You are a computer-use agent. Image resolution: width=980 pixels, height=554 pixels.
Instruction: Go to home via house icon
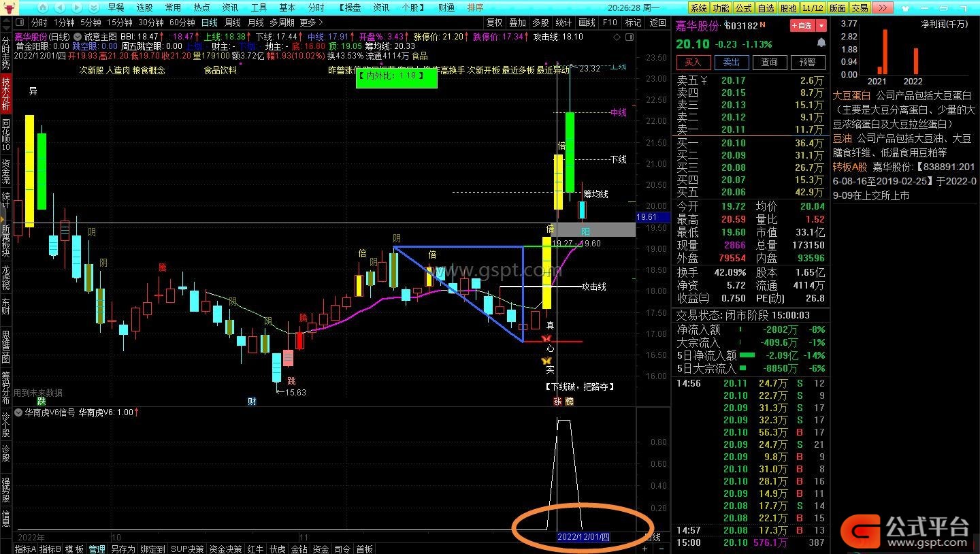[42, 7]
